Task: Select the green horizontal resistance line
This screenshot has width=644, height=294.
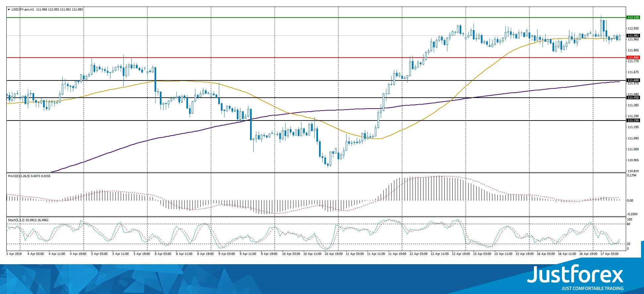Action: click(x=316, y=18)
